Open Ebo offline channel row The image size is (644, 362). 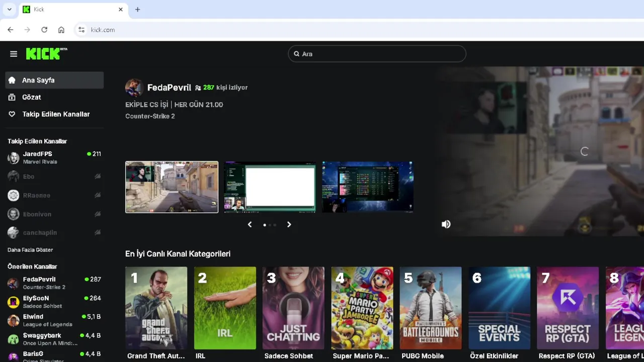click(54, 176)
